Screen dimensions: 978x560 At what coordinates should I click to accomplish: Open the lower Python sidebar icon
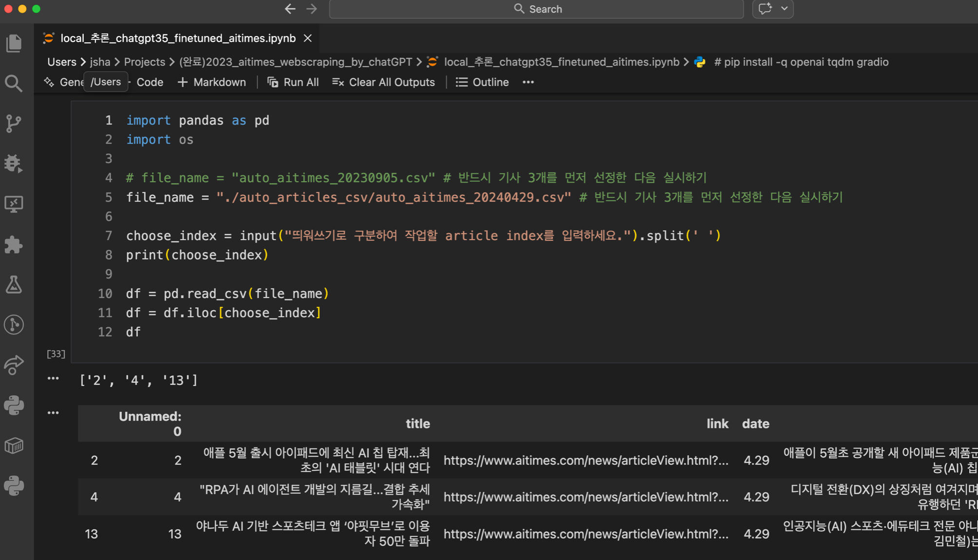(x=14, y=485)
